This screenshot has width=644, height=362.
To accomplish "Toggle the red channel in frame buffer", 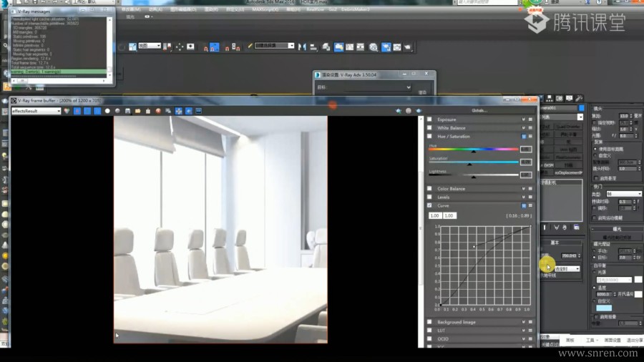I will click(x=77, y=111).
